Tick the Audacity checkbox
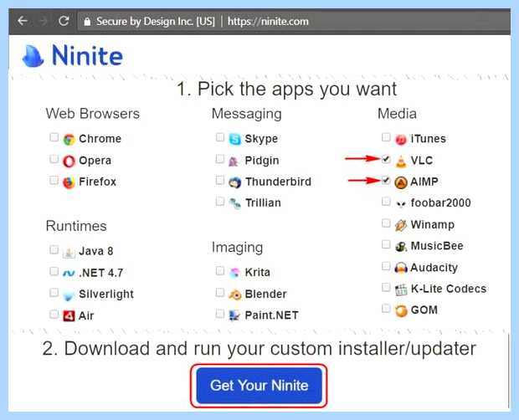 [x=386, y=265]
